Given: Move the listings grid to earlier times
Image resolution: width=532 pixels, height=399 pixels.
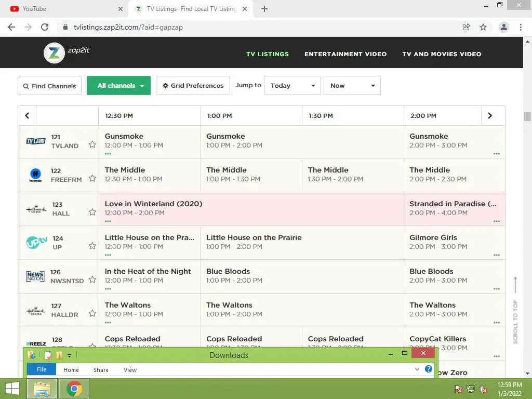Looking at the screenshot, I should click(27, 116).
